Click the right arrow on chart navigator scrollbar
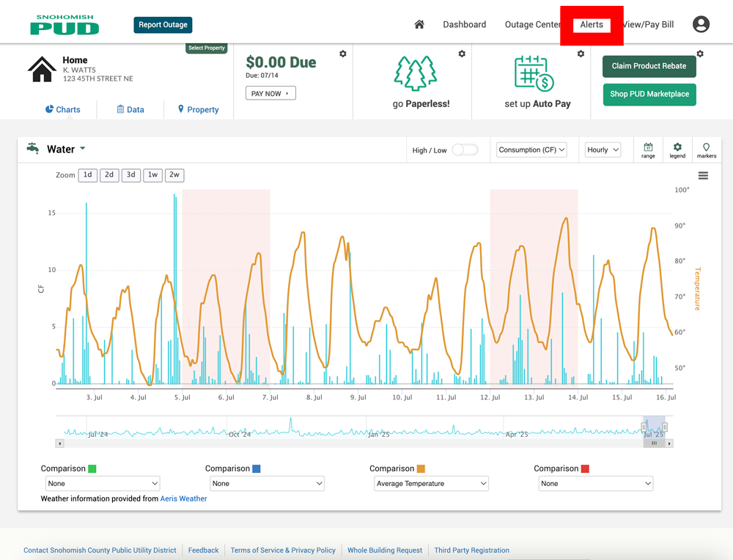The height and width of the screenshot is (560, 733). coord(669,443)
